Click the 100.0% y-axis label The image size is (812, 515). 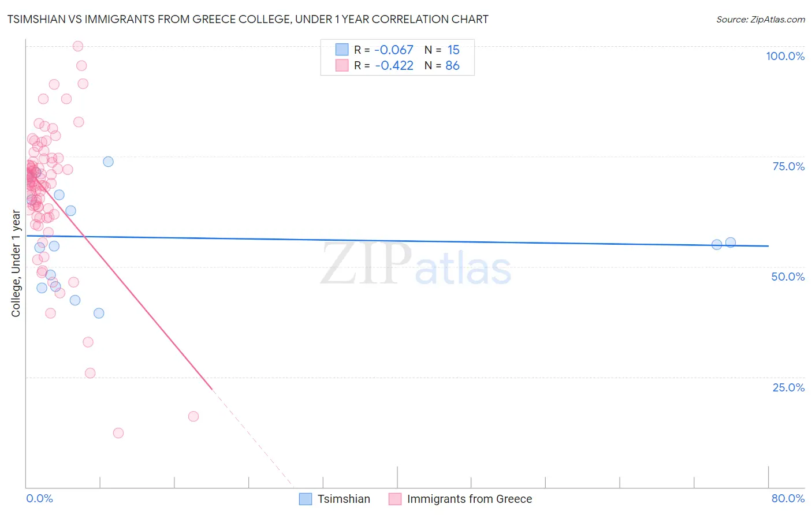[785, 56]
